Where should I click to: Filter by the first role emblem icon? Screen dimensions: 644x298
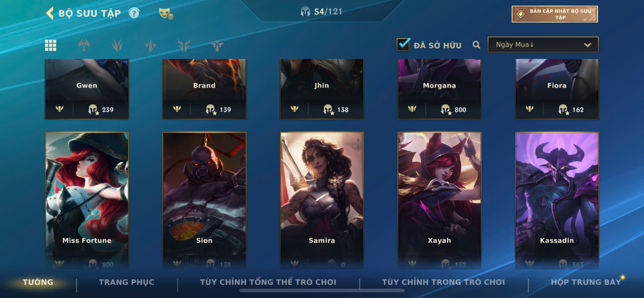pos(84,45)
